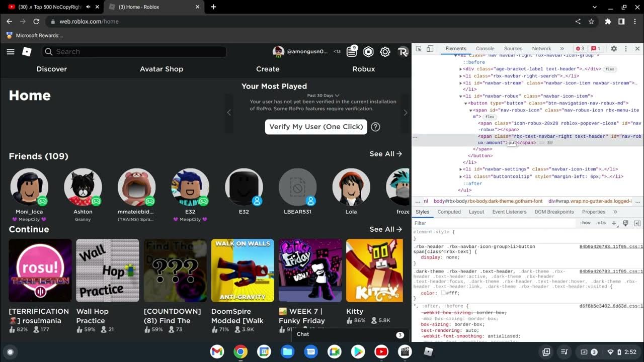644x362 pixels.
Task: Open DevTools settings gear
Action: (614, 49)
